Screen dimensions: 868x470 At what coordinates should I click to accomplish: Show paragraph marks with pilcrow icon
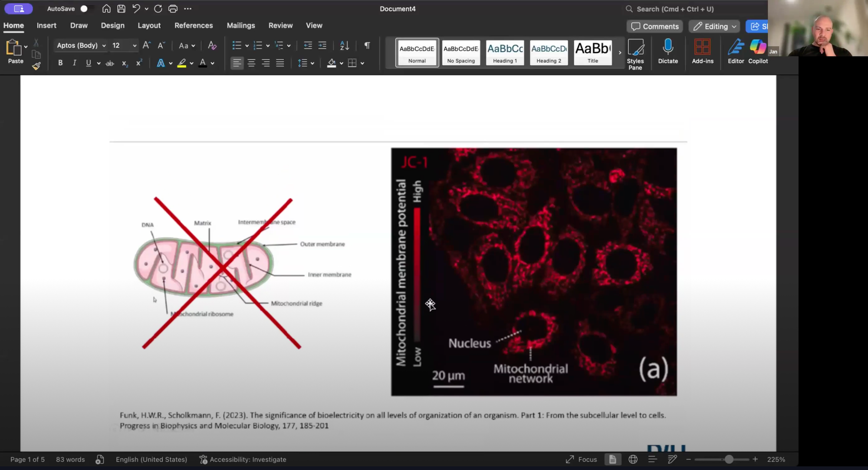[367, 46]
